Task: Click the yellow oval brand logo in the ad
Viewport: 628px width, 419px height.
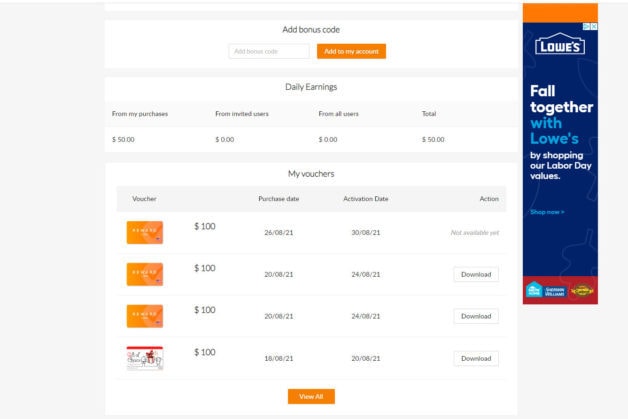Action: pyautogui.click(x=582, y=292)
